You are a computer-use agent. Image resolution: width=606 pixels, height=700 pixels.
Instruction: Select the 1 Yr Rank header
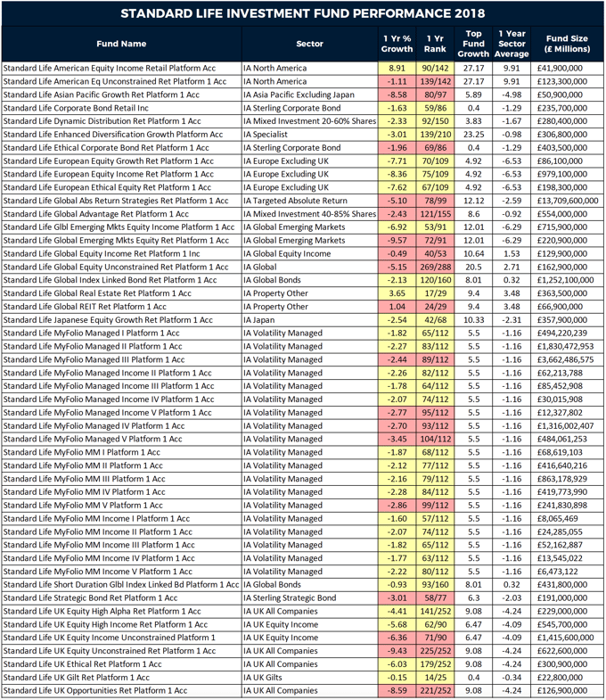tap(435, 44)
